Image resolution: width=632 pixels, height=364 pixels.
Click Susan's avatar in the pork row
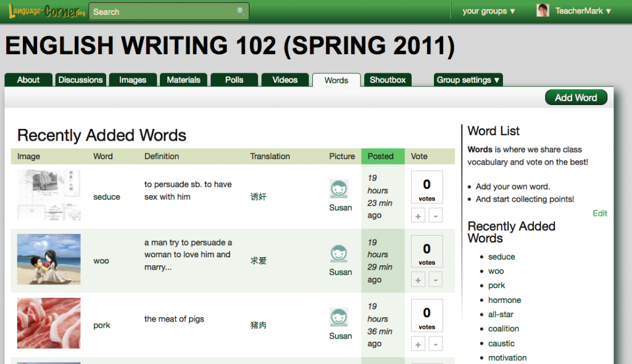point(339,317)
